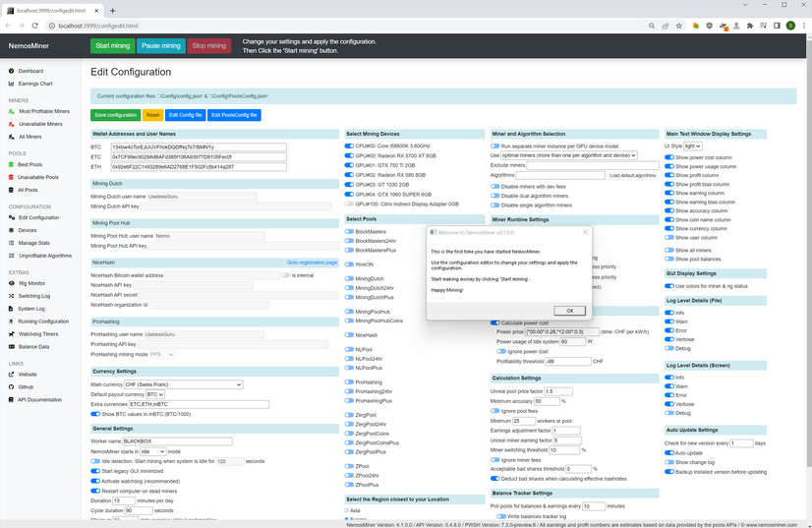The height and width of the screenshot is (528, 812).
Task: Open the Rig Monitor icon
Action: coord(12,283)
